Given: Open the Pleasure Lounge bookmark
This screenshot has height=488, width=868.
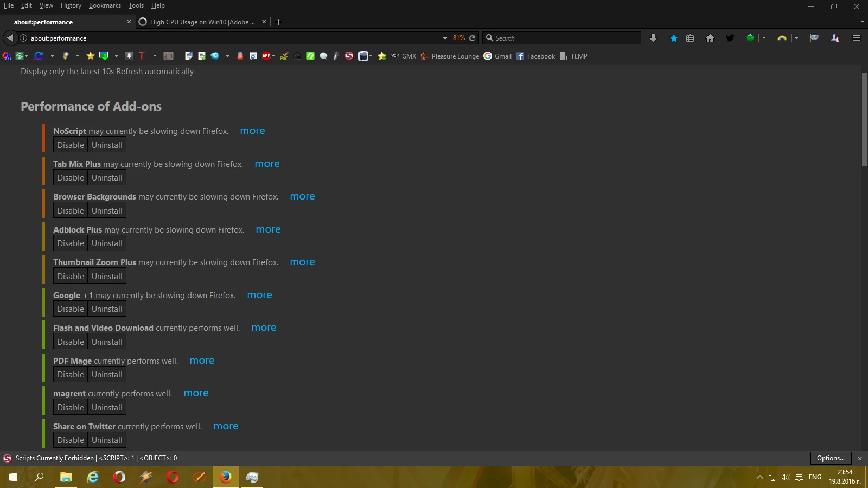Looking at the screenshot, I should point(450,56).
